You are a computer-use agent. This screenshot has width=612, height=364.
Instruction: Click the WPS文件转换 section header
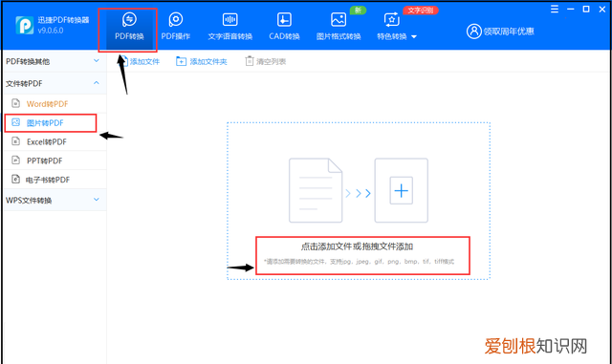[x=55, y=200]
